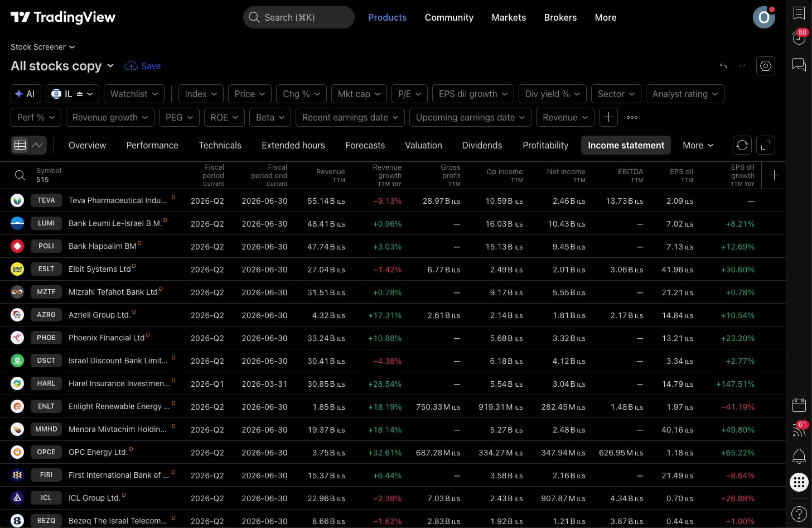The image size is (812, 528).
Task: Switch to the Dividends tab
Action: tap(482, 145)
